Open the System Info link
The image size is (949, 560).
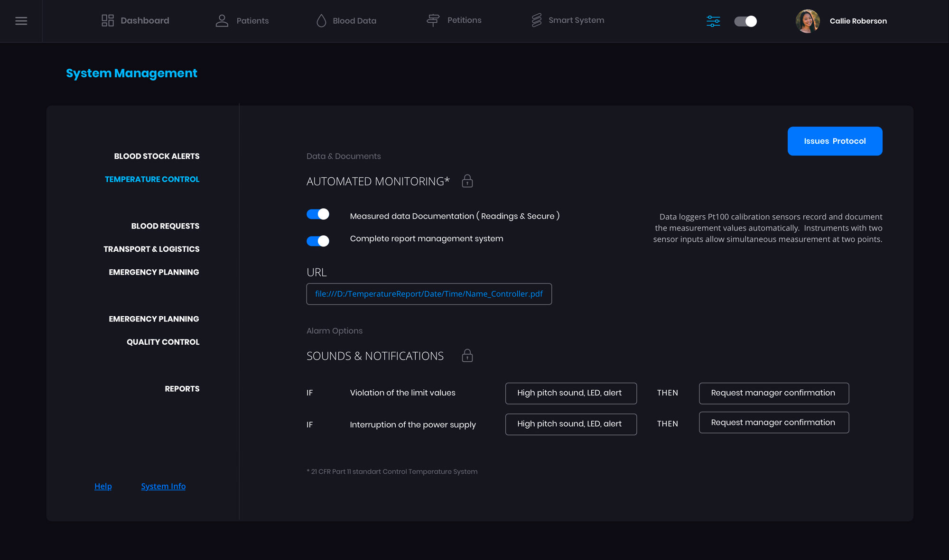pos(163,486)
